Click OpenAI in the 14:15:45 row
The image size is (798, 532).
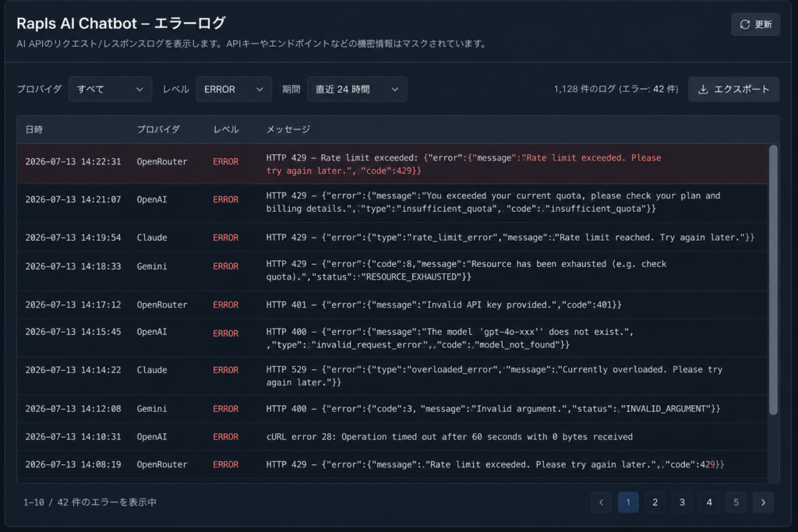(x=152, y=332)
